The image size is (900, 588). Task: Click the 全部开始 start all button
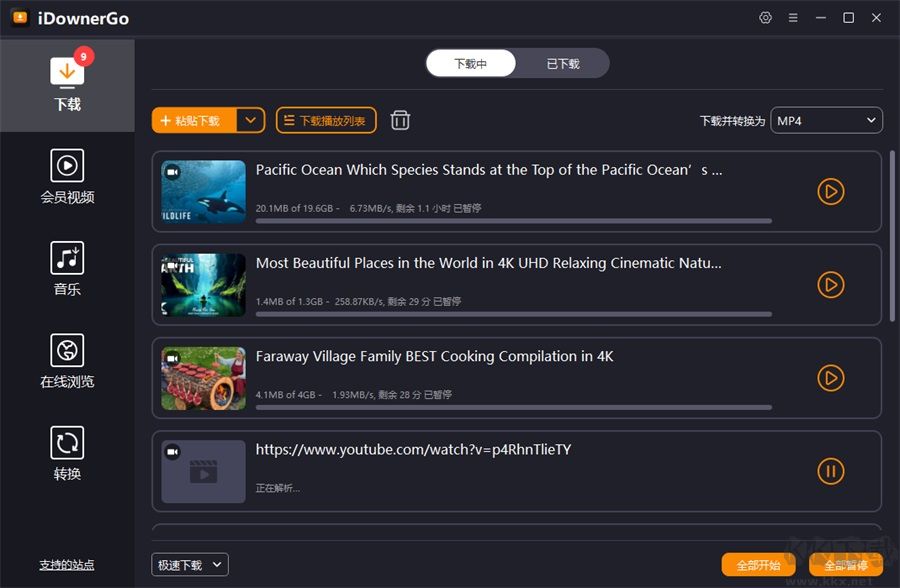click(x=758, y=566)
